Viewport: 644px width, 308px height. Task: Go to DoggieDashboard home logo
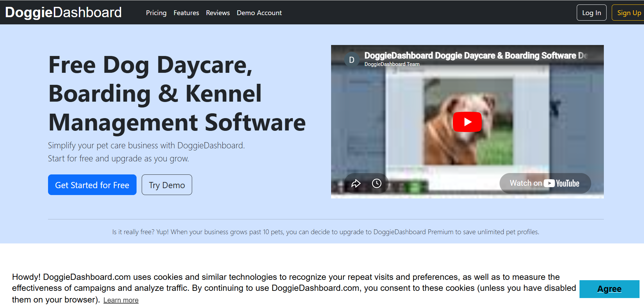(x=63, y=12)
